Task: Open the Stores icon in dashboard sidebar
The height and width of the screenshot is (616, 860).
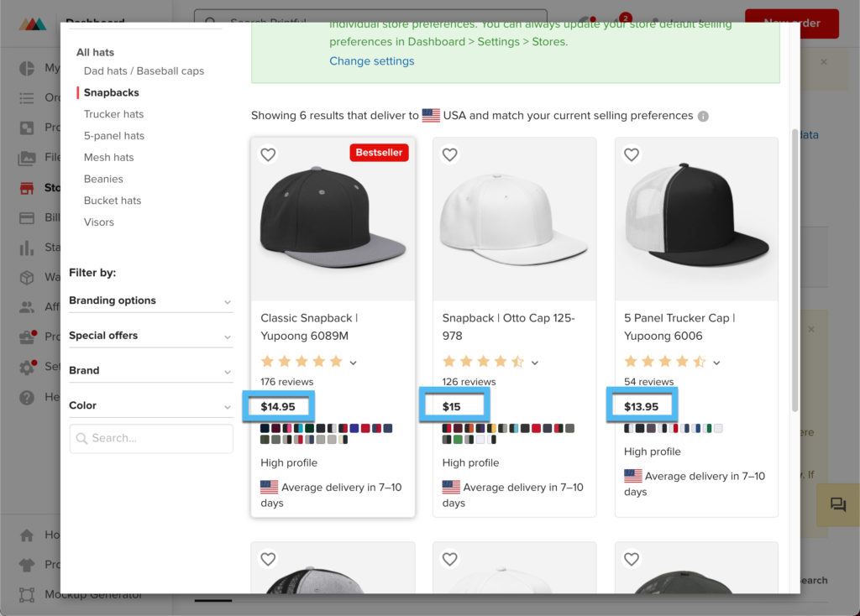Action: tap(26, 188)
